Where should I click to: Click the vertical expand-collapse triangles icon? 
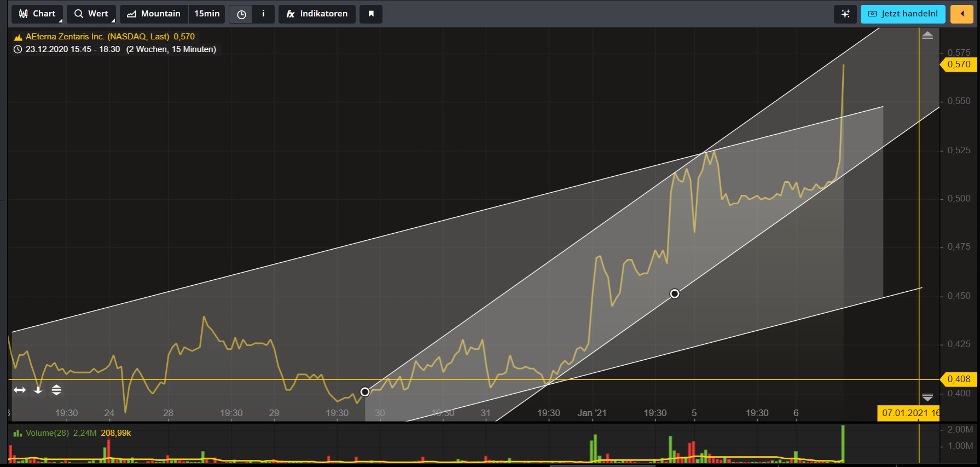click(56, 390)
